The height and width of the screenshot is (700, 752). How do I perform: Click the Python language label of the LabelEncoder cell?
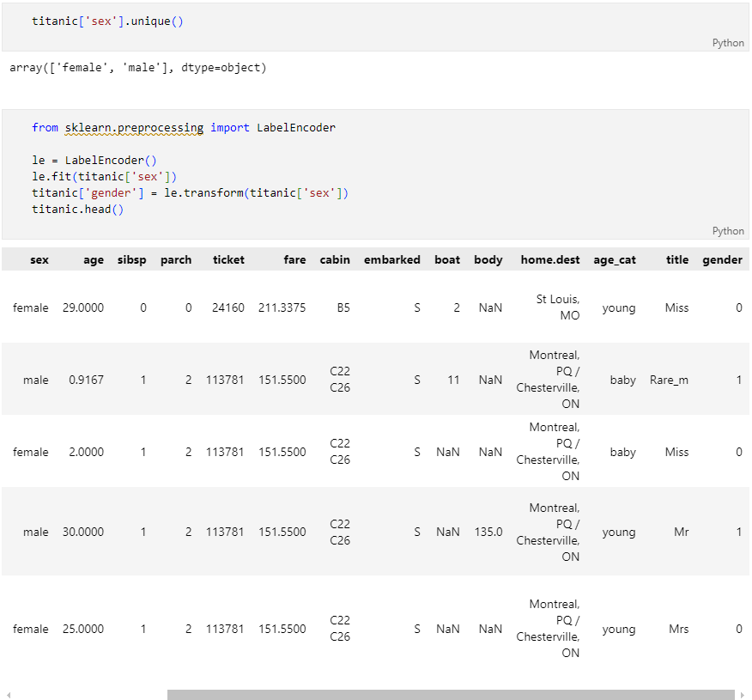[x=728, y=231]
